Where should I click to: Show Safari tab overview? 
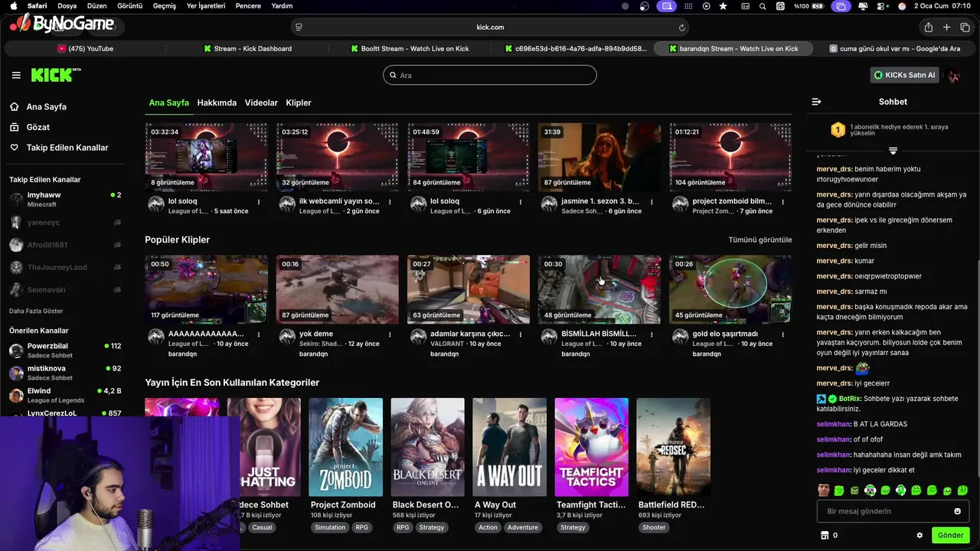pyautogui.click(x=965, y=28)
